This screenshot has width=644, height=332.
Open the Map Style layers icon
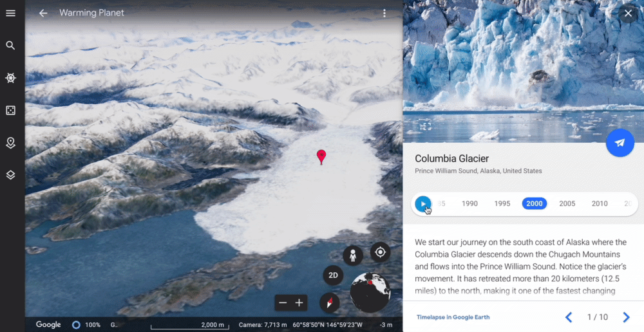coord(11,175)
